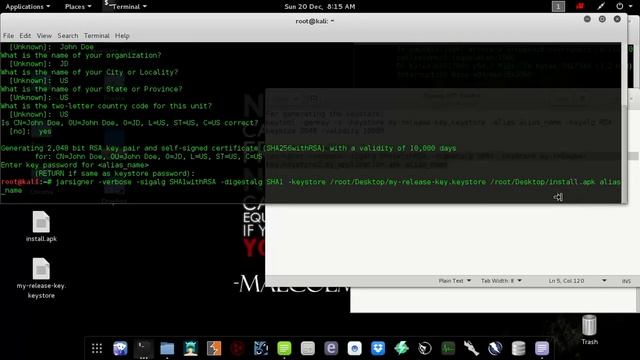The image size is (640, 360).
Task: Launch the green lightning bolt dock icon
Action: [402, 348]
